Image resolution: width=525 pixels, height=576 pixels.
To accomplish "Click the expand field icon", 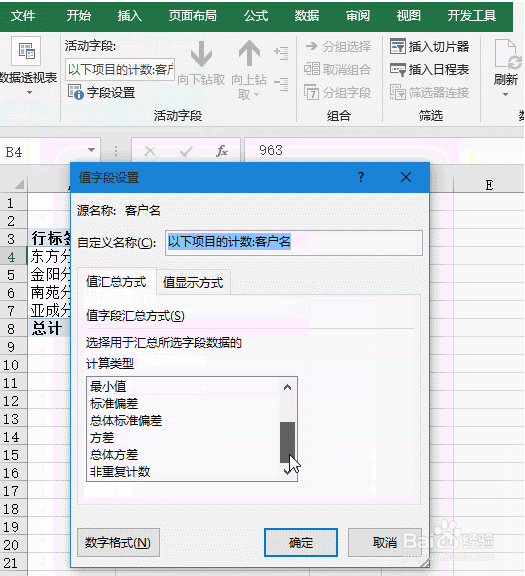I will point(281,54).
